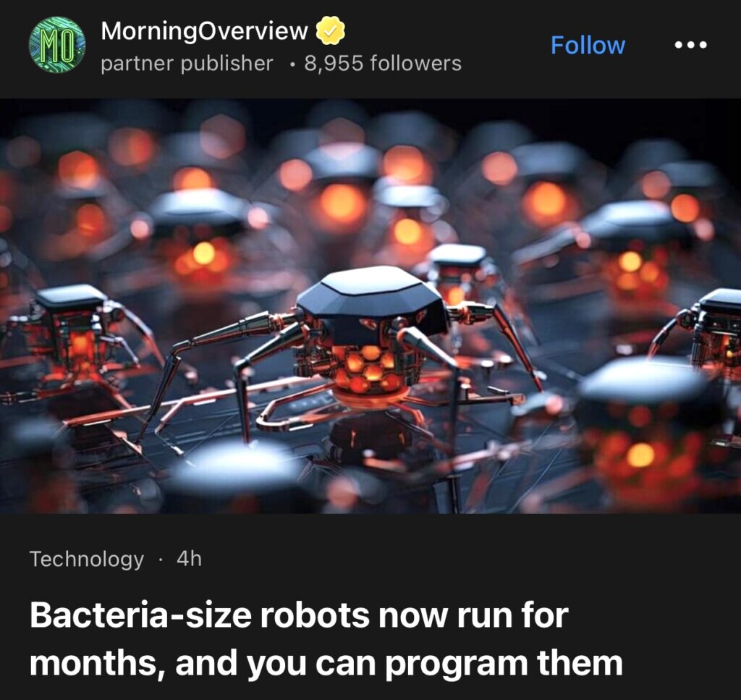Open the robot article image thumbnail
Image resolution: width=741 pixels, height=700 pixels.
[x=370, y=305]
